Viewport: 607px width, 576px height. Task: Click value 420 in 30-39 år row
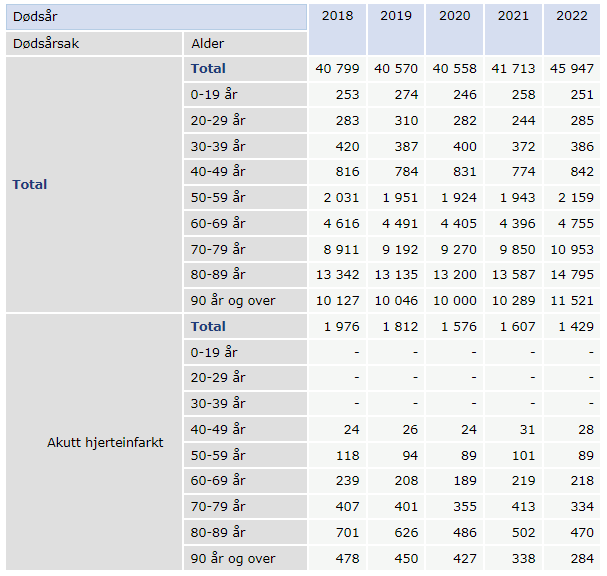click(x=347, y=146)
